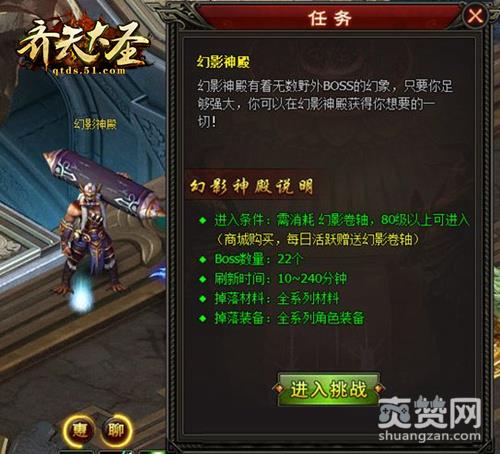The height and width of the screenshot is (454, 500).
Task: Click the blue flame beneath the NPC
Action: [x=80, y=293]
